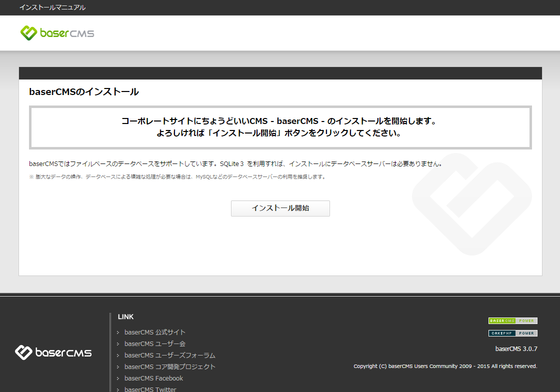Click the baserCMS 3.0.7 version text
Viewport: 560px width, 392px height.
tap(516, 349)
